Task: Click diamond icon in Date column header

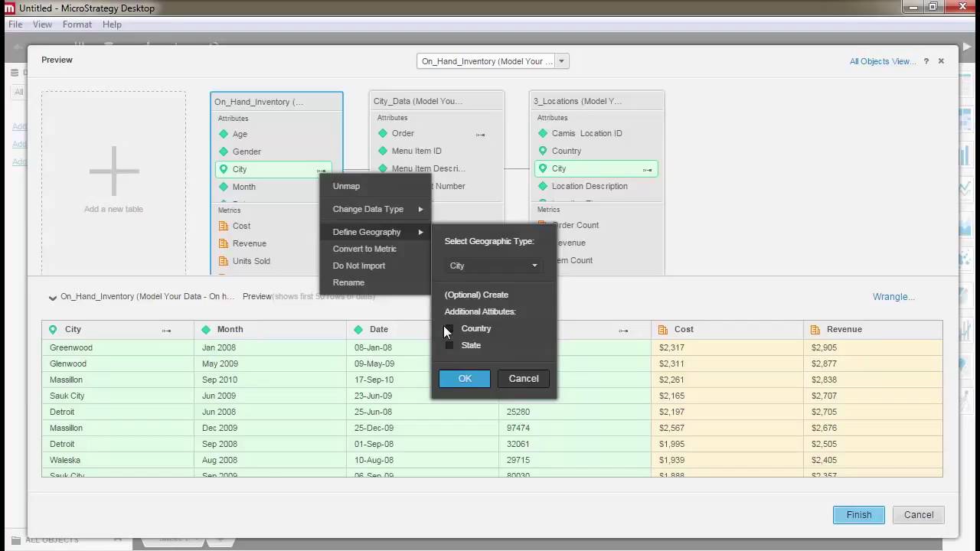Action: tap(358, 329)
